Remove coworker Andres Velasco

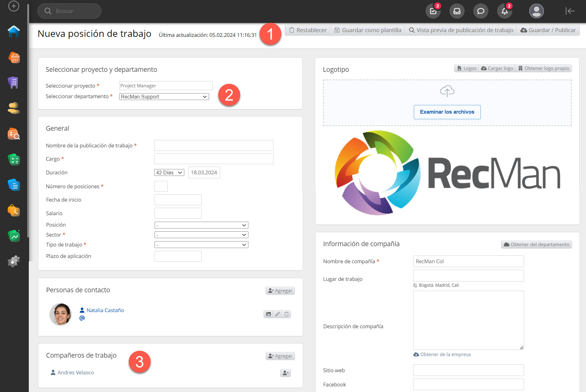point(286,373)
